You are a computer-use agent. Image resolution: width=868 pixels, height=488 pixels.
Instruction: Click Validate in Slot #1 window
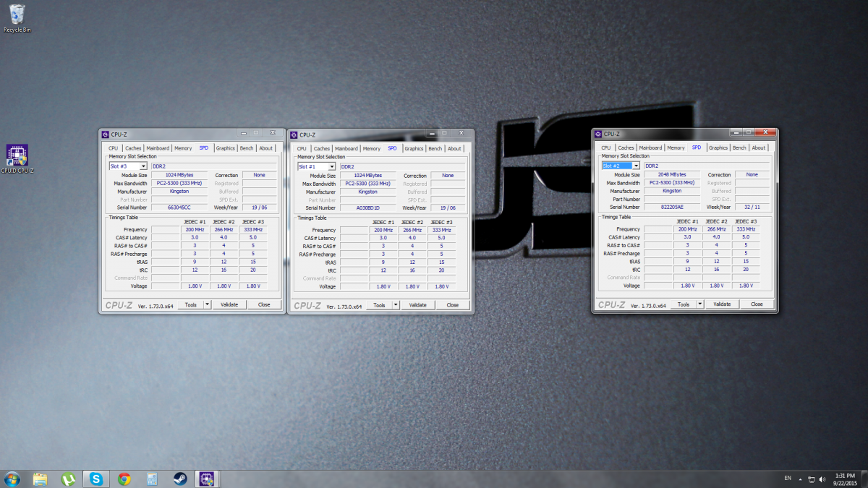click(418, 305)
